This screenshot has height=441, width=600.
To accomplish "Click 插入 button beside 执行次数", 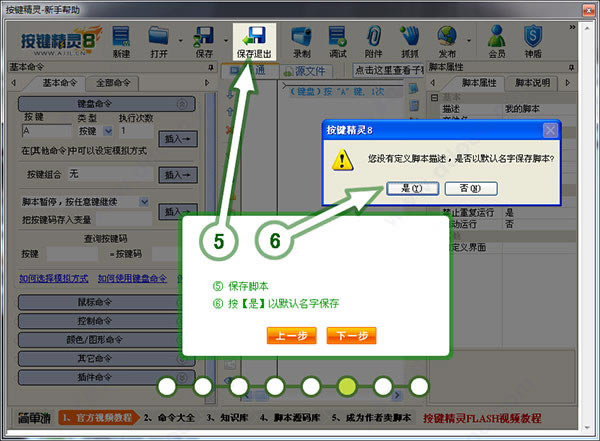I will click(178, 139).
